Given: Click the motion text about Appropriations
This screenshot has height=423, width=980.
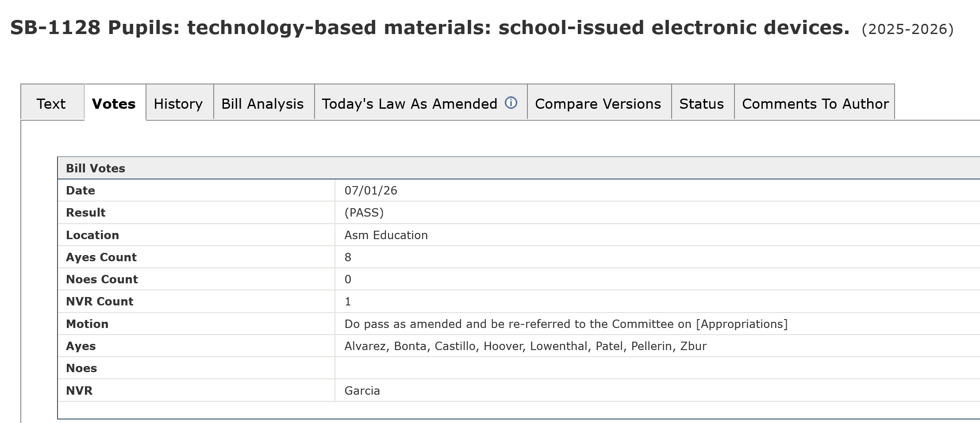Looking at the screenshot, I should click(566, 324).
